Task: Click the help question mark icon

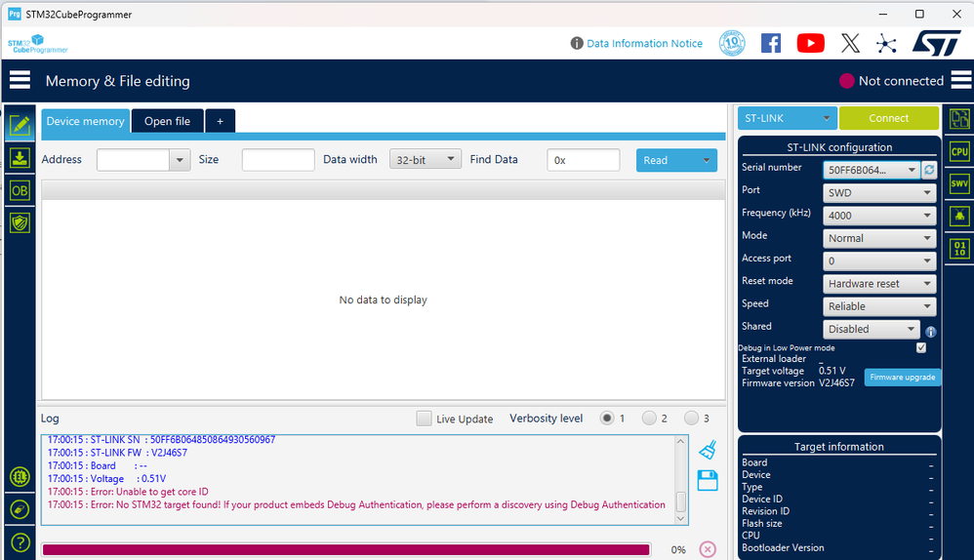Action: click(20, 542)
